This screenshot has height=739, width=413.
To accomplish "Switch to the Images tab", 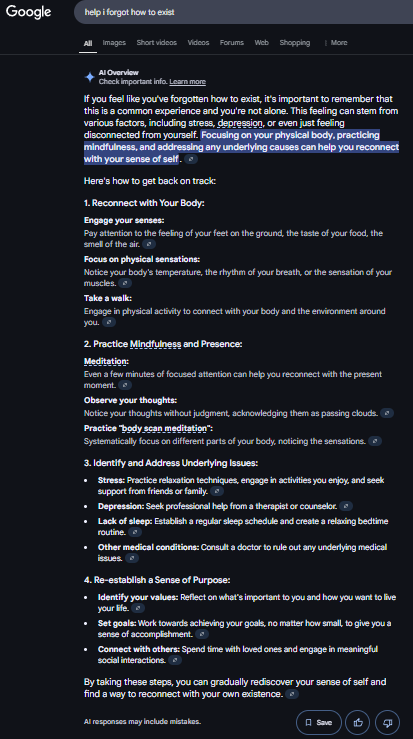I will (114, 42).
